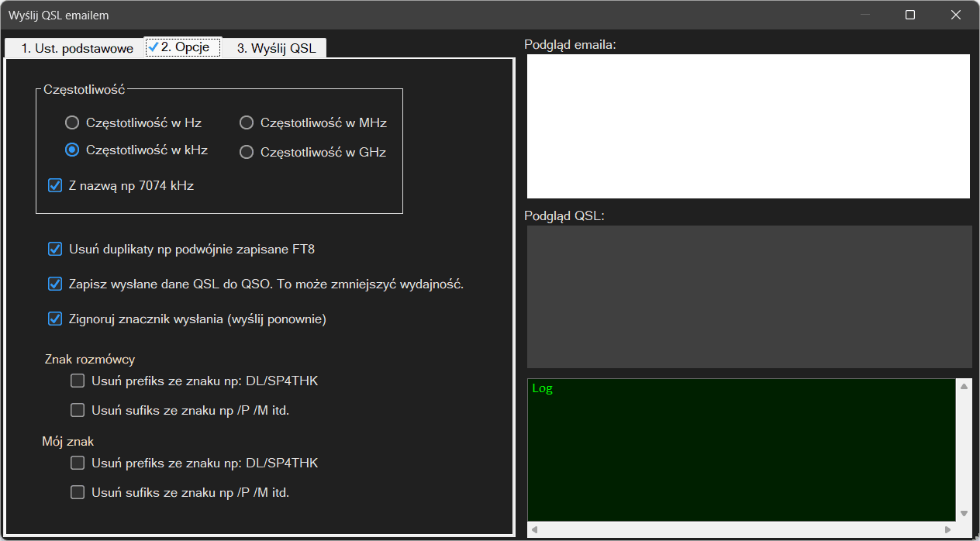Enable "Usuń prefiks" under Mój znak
Image resolution: width=980 pixels, height=541 pixels.
(78, 463)
